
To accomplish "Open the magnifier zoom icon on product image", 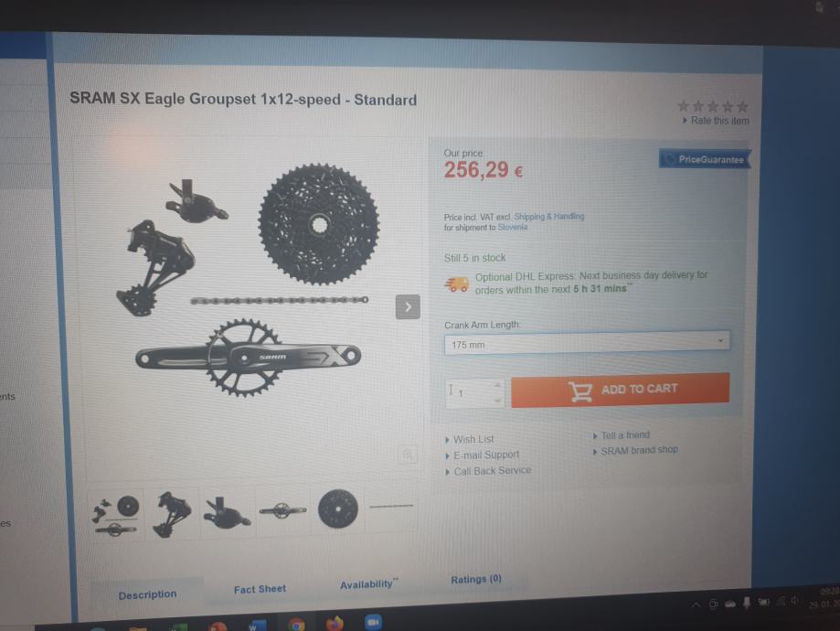I will coord(407,455).
